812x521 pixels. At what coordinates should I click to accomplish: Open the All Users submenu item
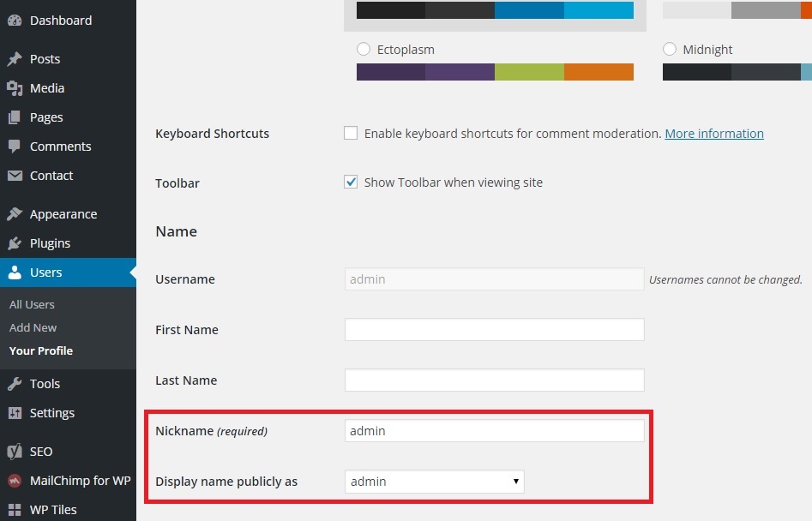pyautogui.click(x=32, y=304)
